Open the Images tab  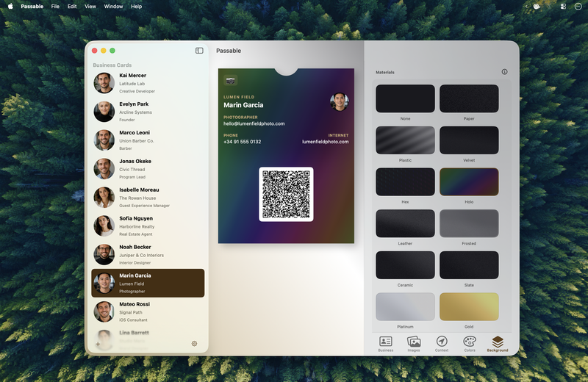point(414,343)
